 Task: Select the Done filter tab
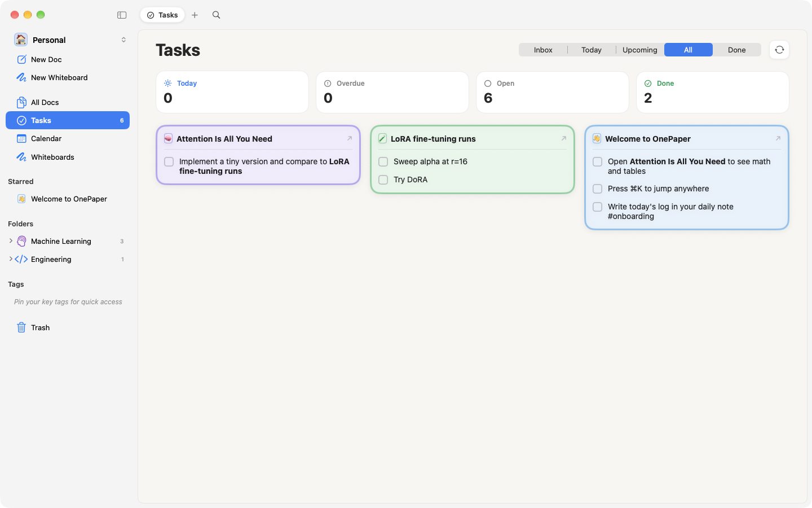pos(736,50)
